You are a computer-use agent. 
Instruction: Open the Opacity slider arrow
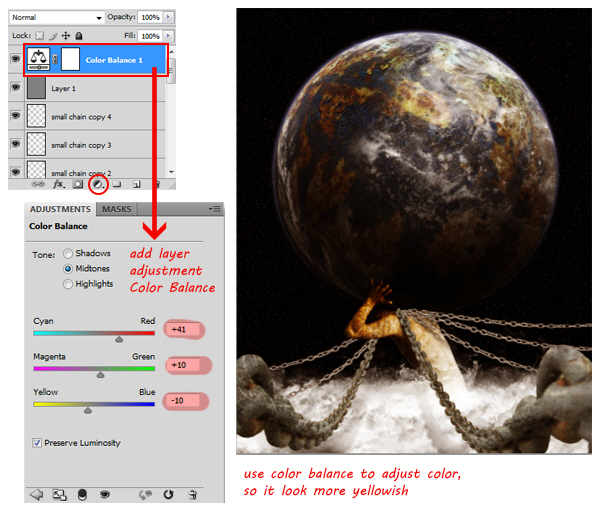(168, 17)
